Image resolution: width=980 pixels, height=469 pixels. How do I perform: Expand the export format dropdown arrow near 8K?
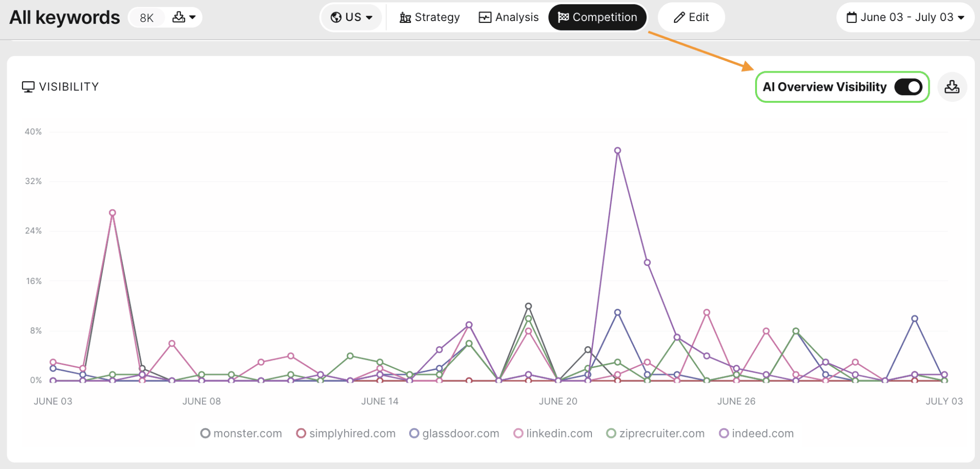[193, 17]
